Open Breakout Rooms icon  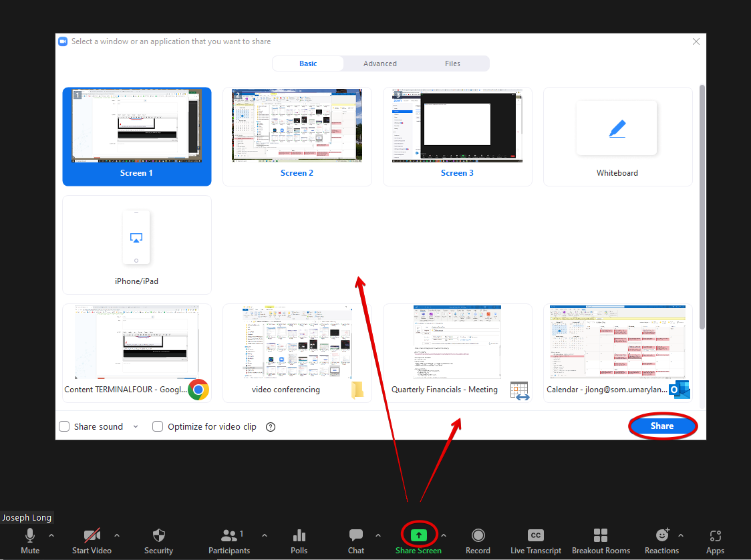pyautogui.click(x=601, y=535)
